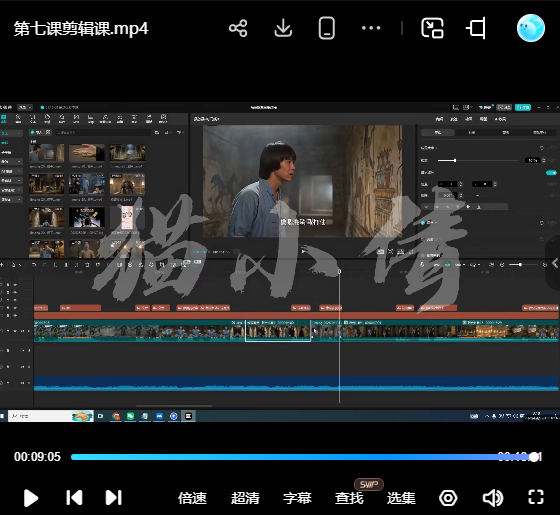Click the stepper arrows beside scale value
The width and height of the screenshot is (560, 515).
pyautogui.click(x=544, y=160)
